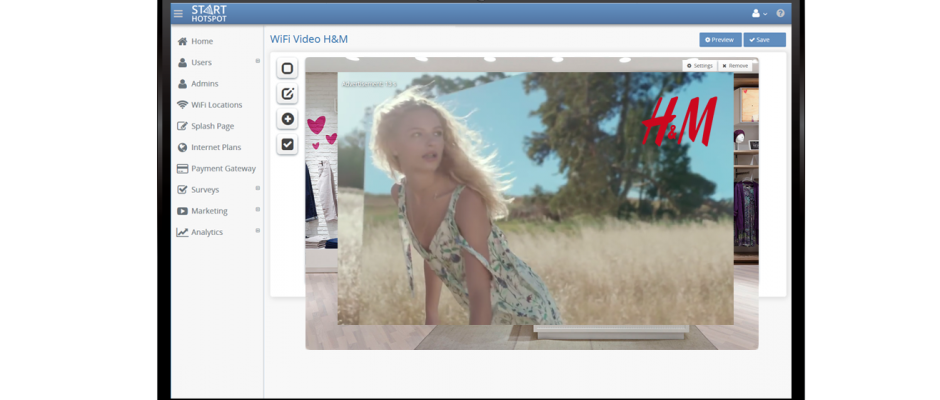This screenshot has width=940, height=400.
Task: Click the Splash Page edit icon
Action: tap(182, 126)
